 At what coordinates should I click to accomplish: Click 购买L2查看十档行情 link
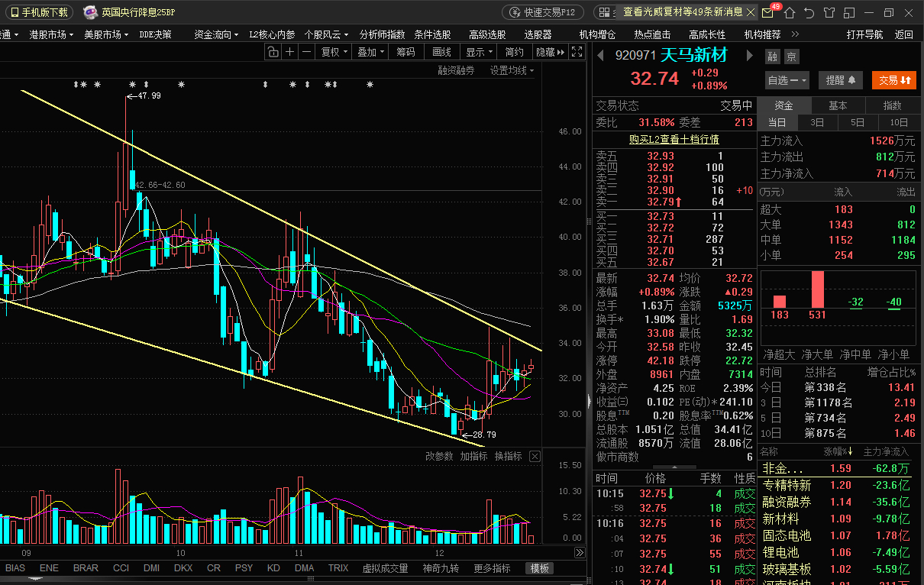pos(674,140)
